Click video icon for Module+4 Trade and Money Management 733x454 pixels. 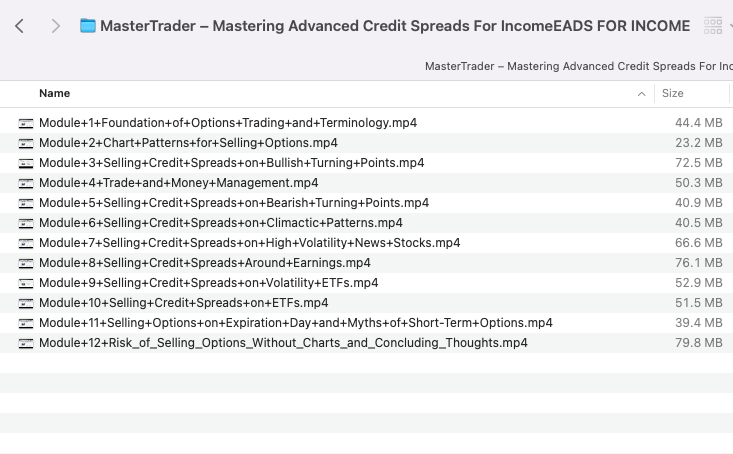coord(26,184)
